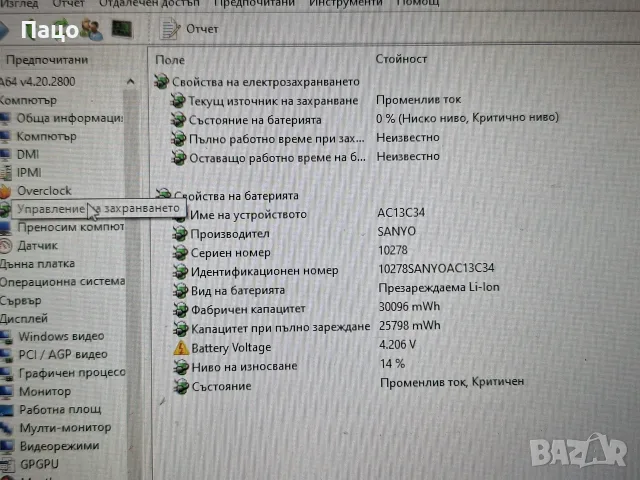640x480 pixels.
Task: Click icon next to Състояние на батерията
Action: pyautogui.click(x=178, y=120)
